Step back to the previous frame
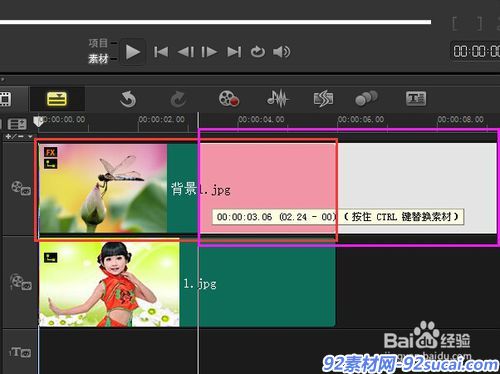Screen dimensions: 500x374 coord(186,52)
